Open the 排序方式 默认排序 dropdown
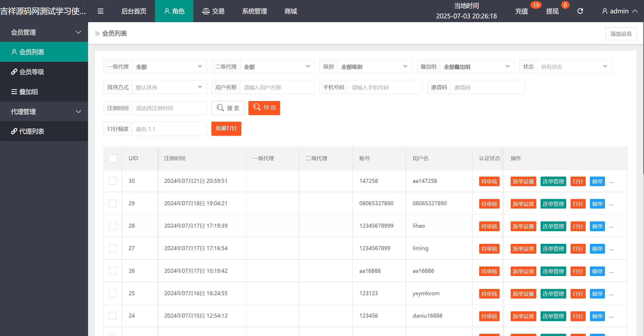Screen dimensions: 644x336 pyautogui.click(x=169, y=87)
